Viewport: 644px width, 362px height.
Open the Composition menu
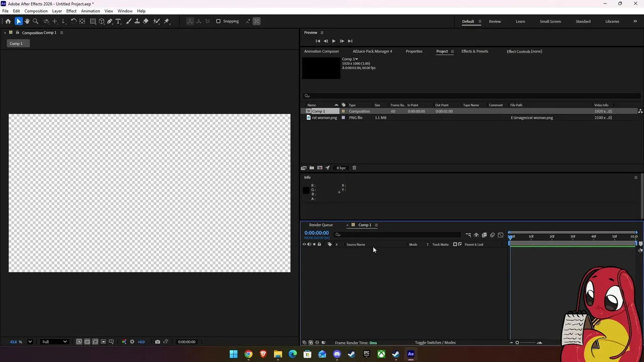coord(36,11)
